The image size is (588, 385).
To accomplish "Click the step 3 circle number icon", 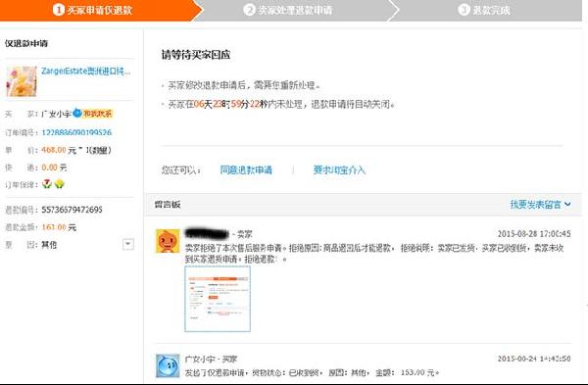I will 464,10.
